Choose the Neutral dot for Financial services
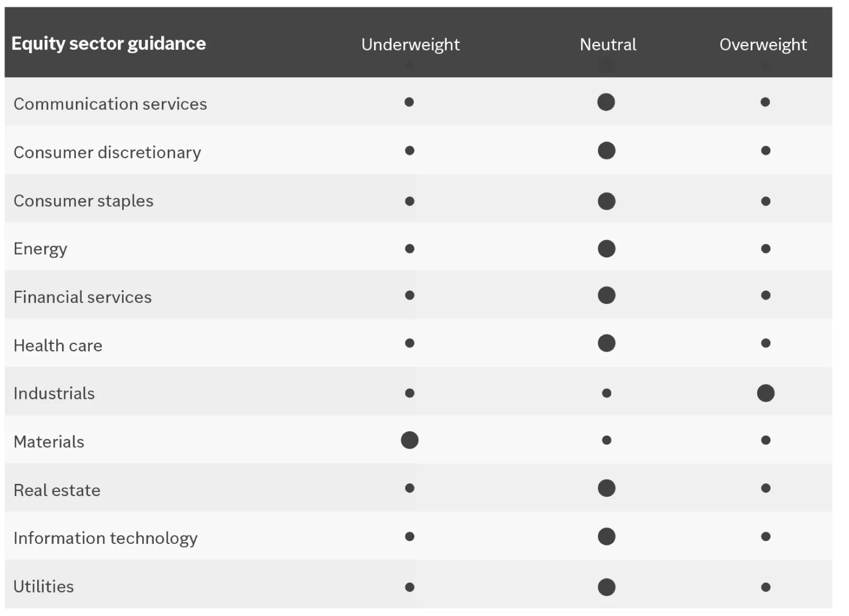Viewport: 849px width, 616px height. 606,296
